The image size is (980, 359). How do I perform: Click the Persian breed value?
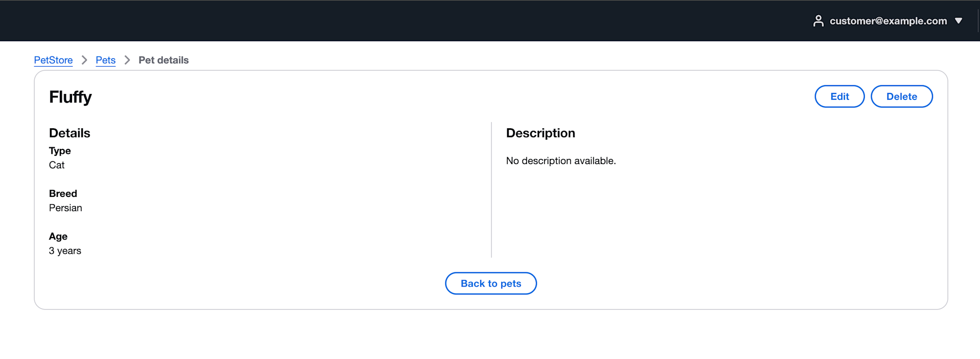[x=66, y=208]
